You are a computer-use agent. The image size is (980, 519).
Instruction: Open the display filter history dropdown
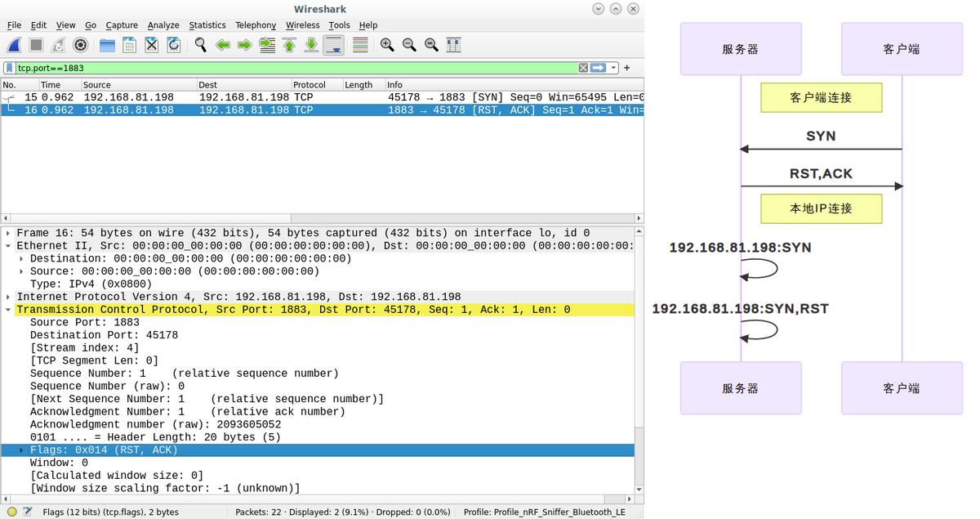(615, 68)
